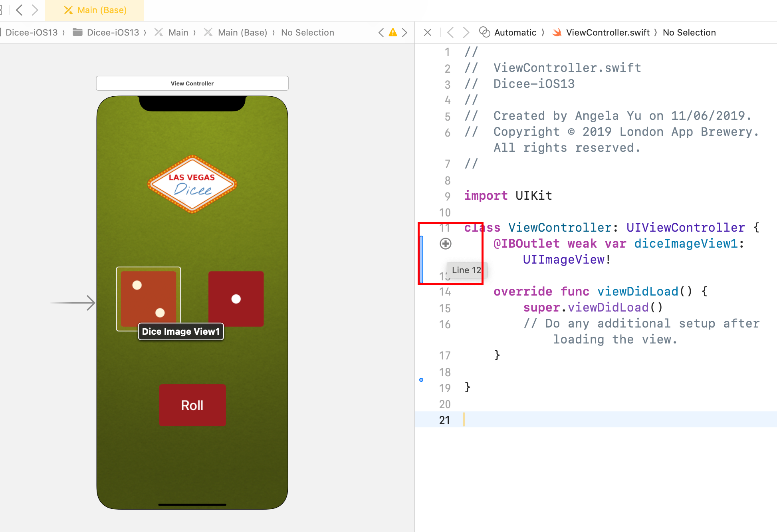Screen dimensions: 777x532
Task: Select the View Controller tab in storyboard
Action: click(192, 83)
